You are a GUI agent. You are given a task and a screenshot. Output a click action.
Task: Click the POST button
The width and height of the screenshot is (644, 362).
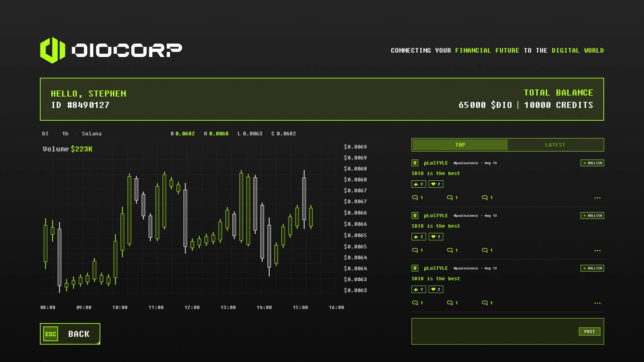[589, 331]
